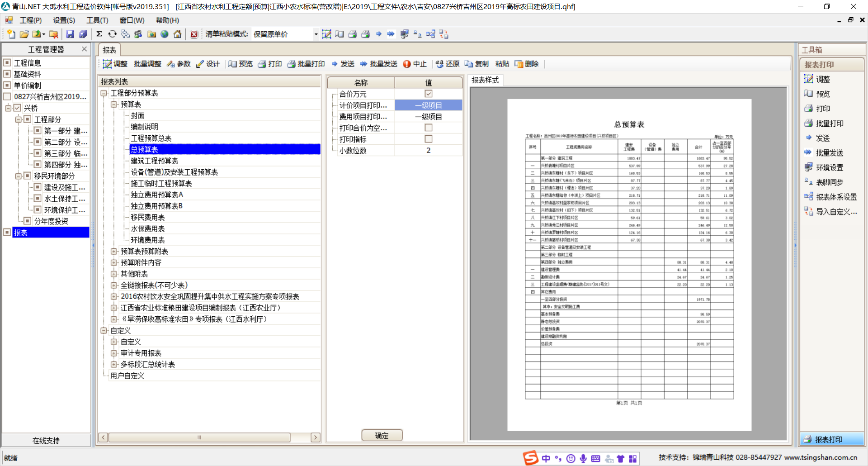The width and height of the screenshot is (868, 466).
Task: Open the 清单粘贴模式 dropdown
Action: click(x=316, y=34)
